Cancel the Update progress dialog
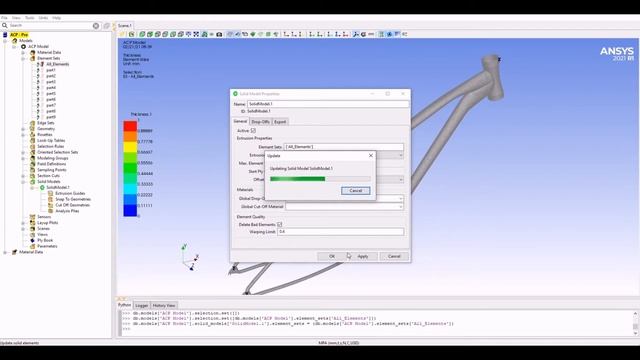 click(356, 191)
